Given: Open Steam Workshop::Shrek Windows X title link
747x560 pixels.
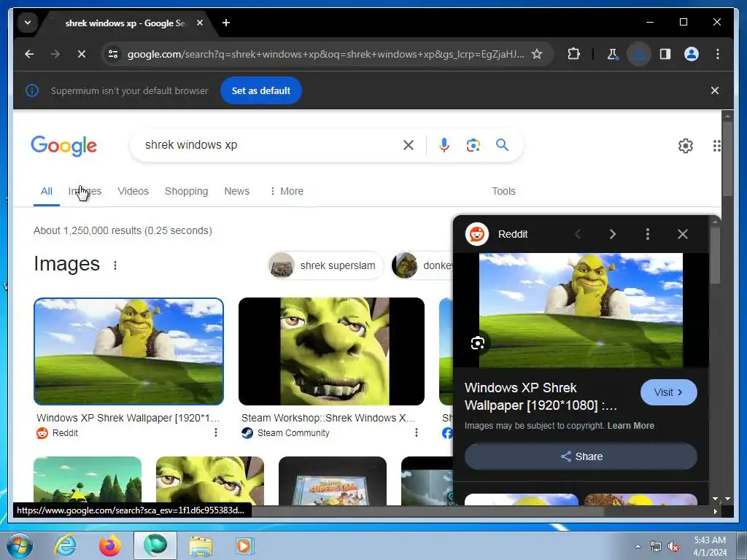Looking at the screenshot, I should 328,418.
